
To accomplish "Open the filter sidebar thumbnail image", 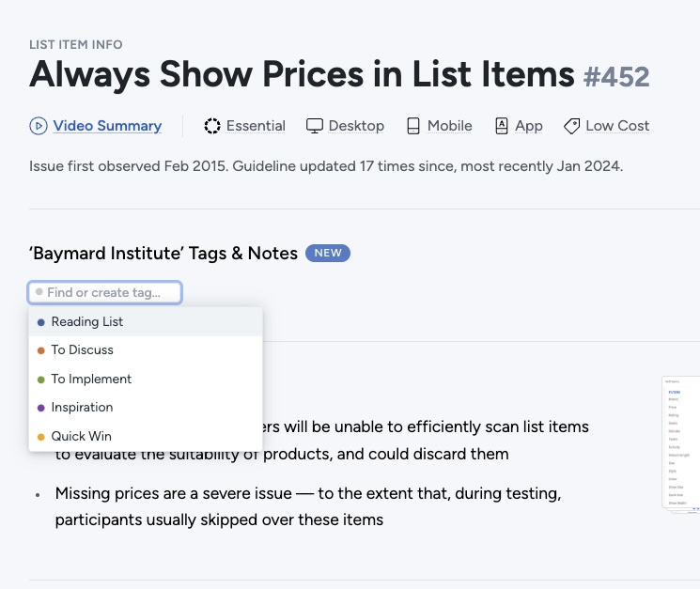I will tap(678, 443).
